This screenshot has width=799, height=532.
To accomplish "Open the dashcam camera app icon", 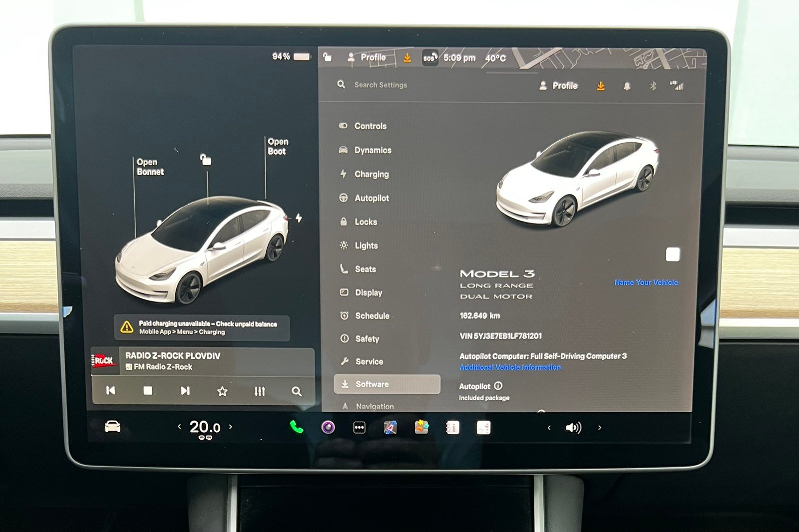I will pyautogui.click(x=328, y=427).
